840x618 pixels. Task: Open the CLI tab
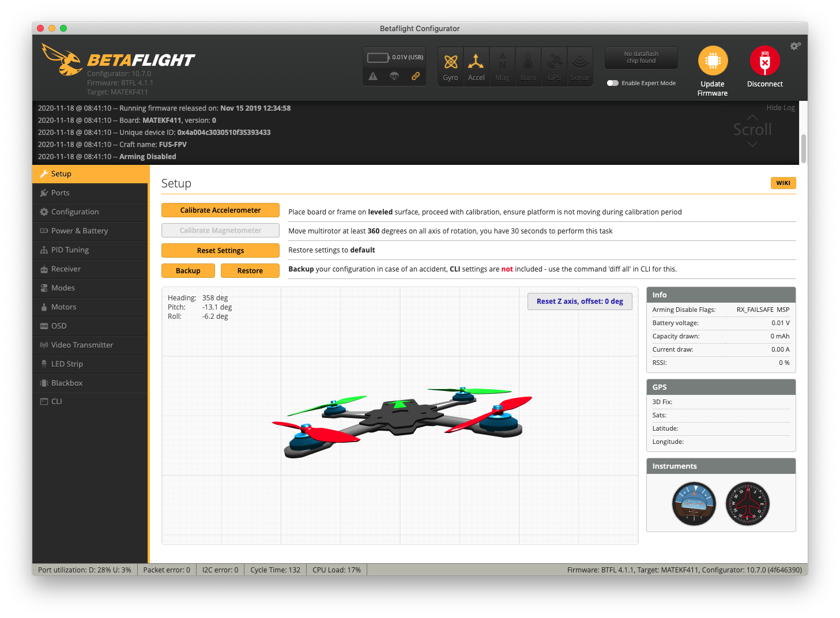(90, 401)
